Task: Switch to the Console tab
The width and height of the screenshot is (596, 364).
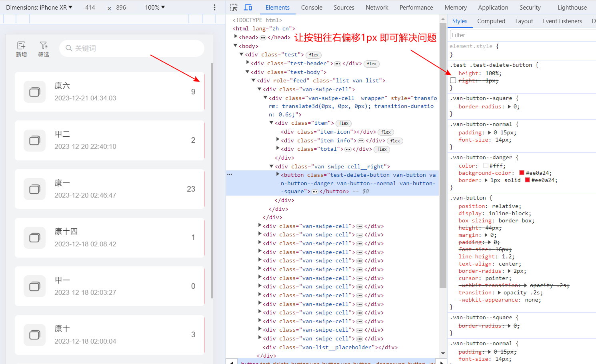Action: 312,8
